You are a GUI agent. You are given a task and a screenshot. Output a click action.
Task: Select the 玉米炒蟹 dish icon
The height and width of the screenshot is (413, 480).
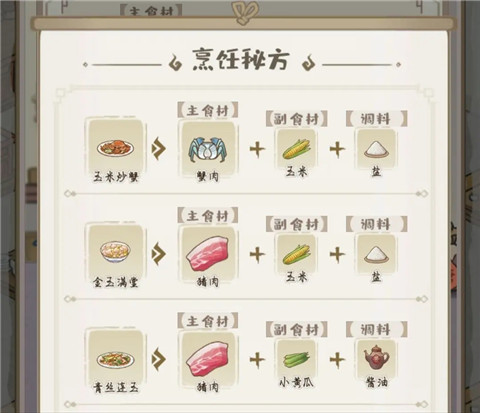[115, 148]
